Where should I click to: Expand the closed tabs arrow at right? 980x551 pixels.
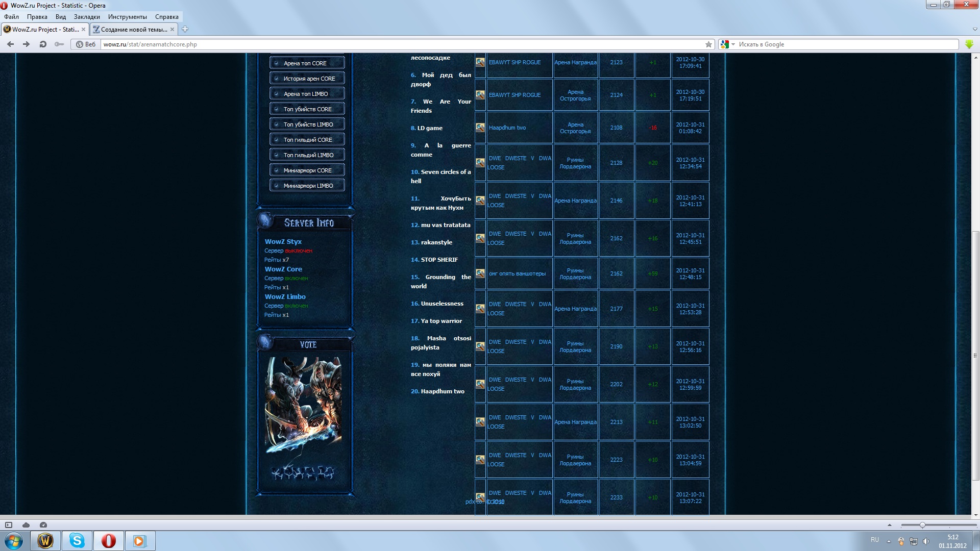point(975,29)
